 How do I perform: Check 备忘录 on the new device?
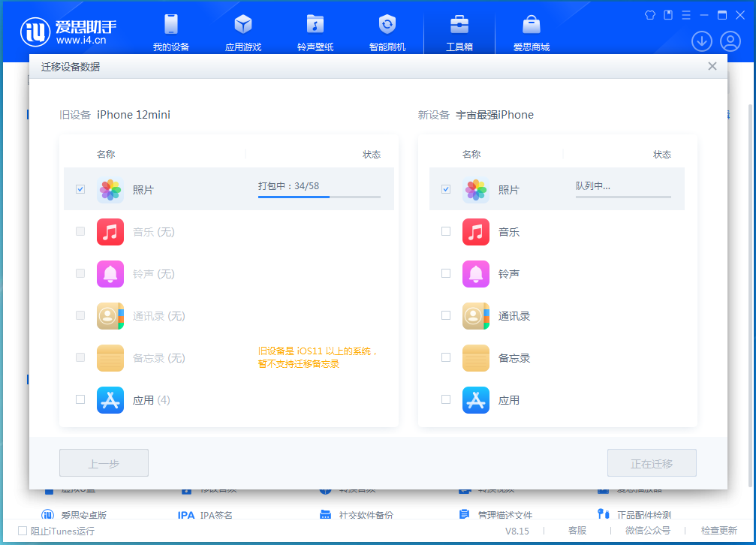coord(446,357)
